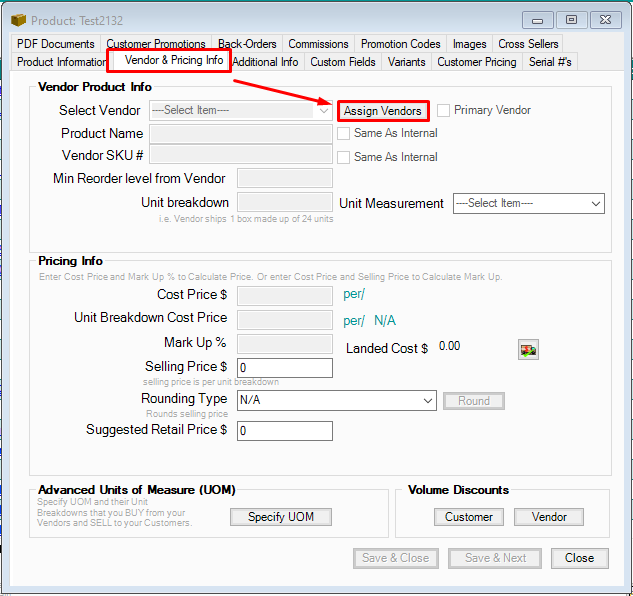This screenshot has height=596, width=633.
Task: Select the Variants tab
Action: click(407, 62)
